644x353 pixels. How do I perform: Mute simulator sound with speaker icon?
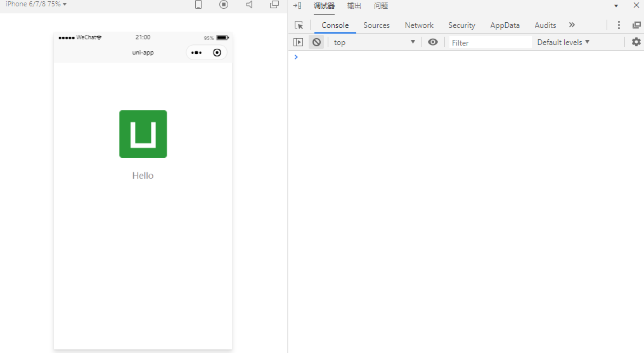click(x=249, y=4)
